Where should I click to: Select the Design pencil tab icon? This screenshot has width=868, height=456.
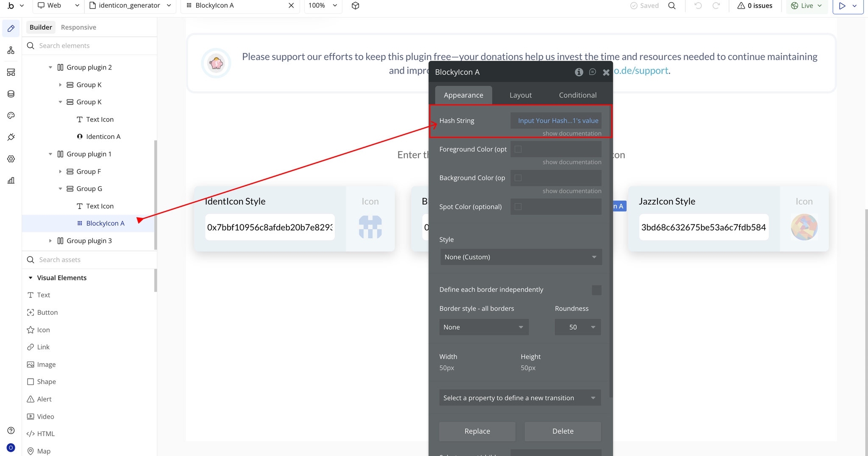11,28
